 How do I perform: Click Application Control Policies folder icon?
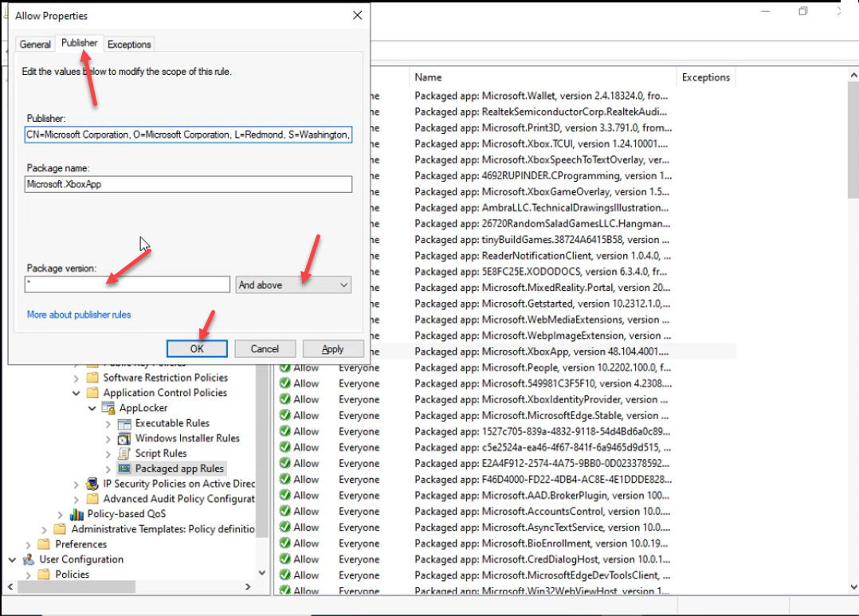coord(92,392)
